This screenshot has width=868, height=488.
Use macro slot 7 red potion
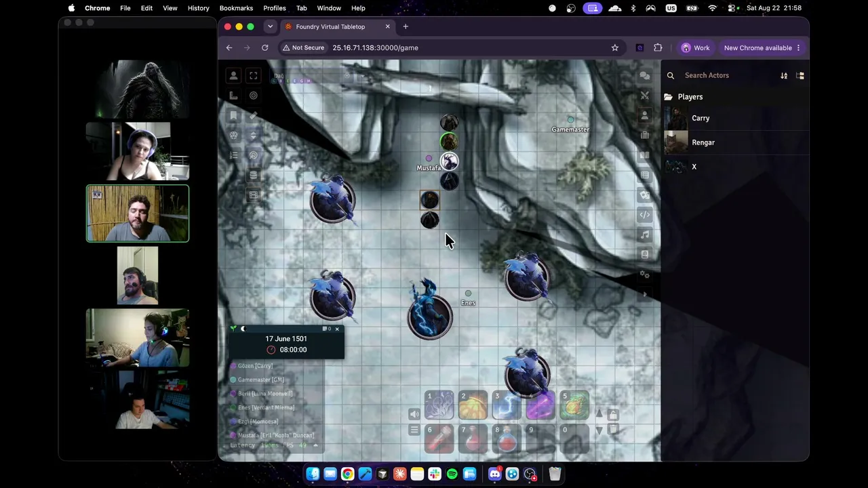473,439
